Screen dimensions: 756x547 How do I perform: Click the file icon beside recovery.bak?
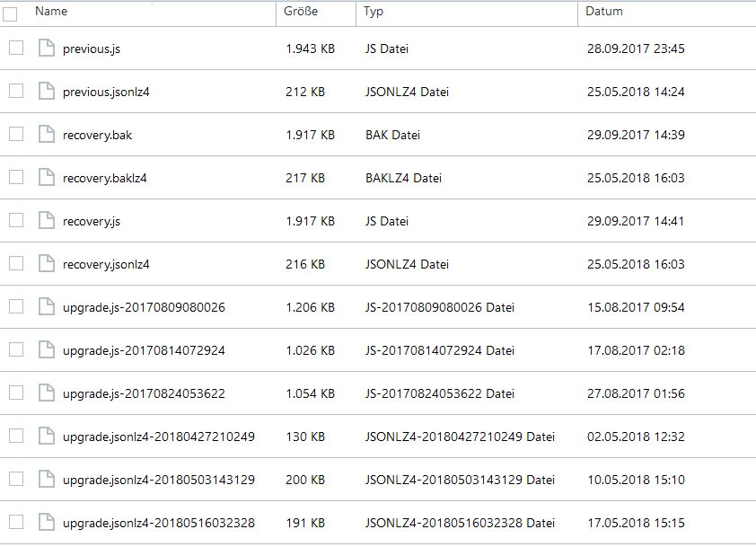click(x=47, y=135)
